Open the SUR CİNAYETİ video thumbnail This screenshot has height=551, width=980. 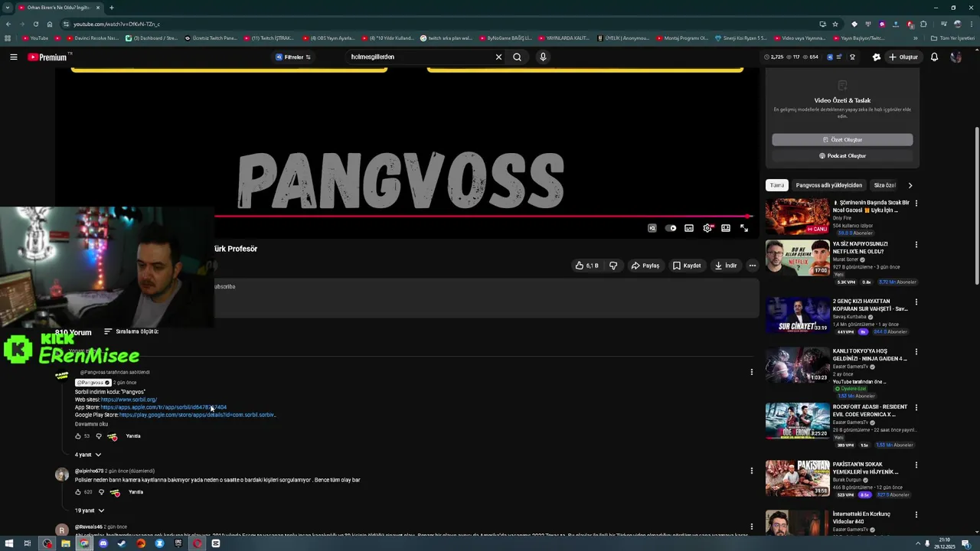[x=797, y=315]
